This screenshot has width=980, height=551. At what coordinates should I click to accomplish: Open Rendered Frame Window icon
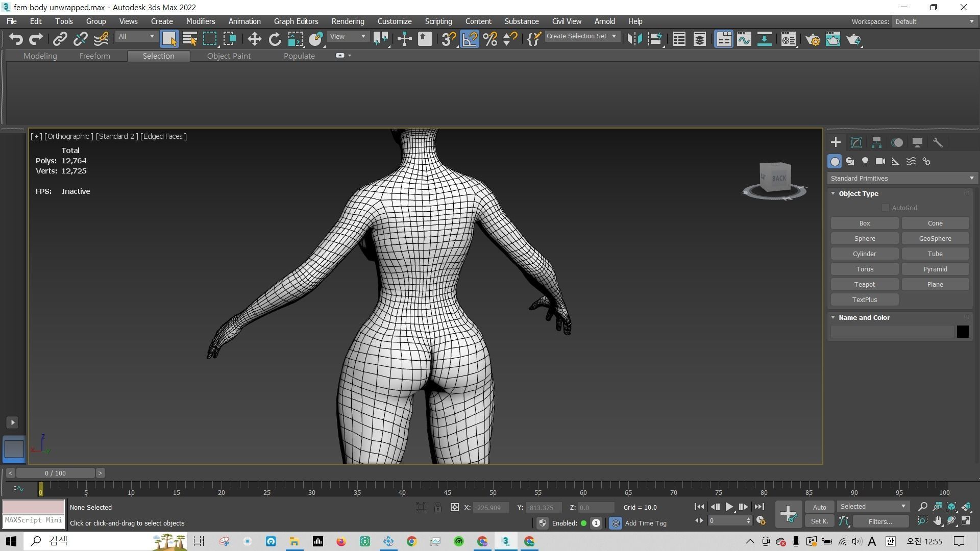coord(833,39)
